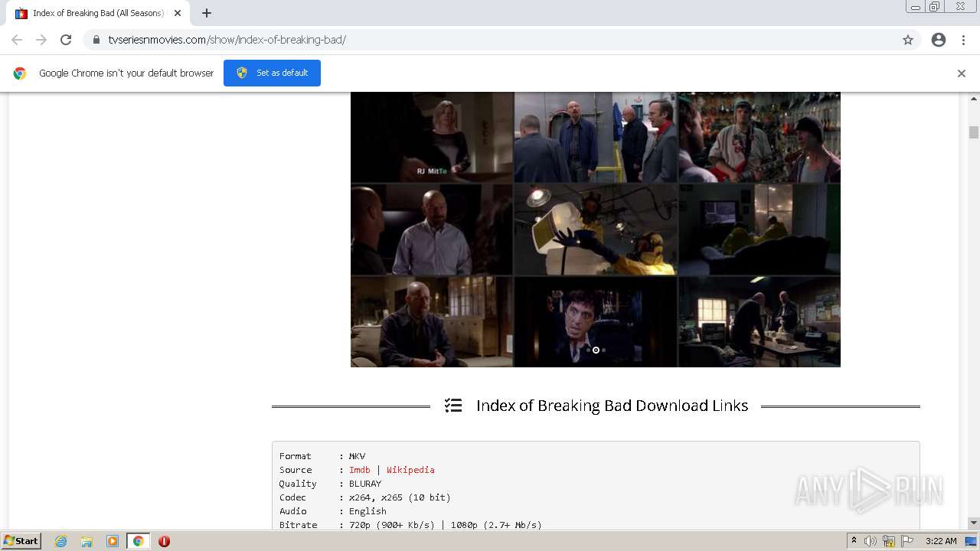Open the Action Center flag icon
Image resolution: width=980 pixels, height=551 pixels.
[907, 541]
